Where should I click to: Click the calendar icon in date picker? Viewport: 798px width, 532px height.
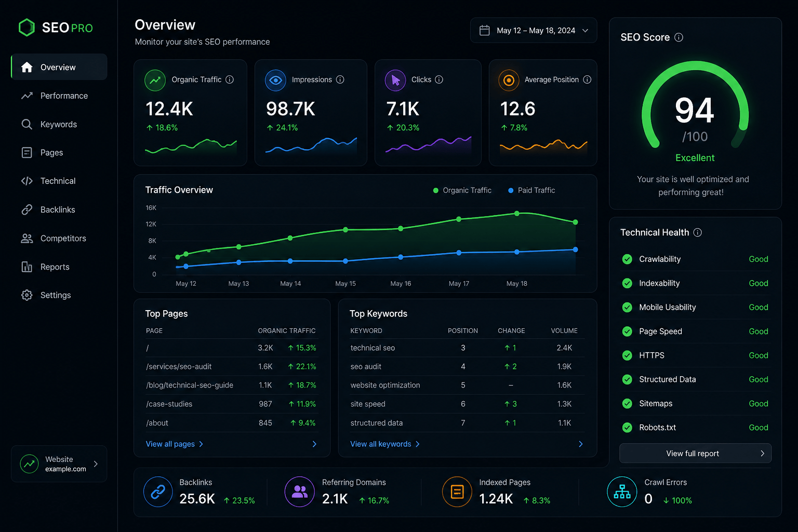(484, 31)
